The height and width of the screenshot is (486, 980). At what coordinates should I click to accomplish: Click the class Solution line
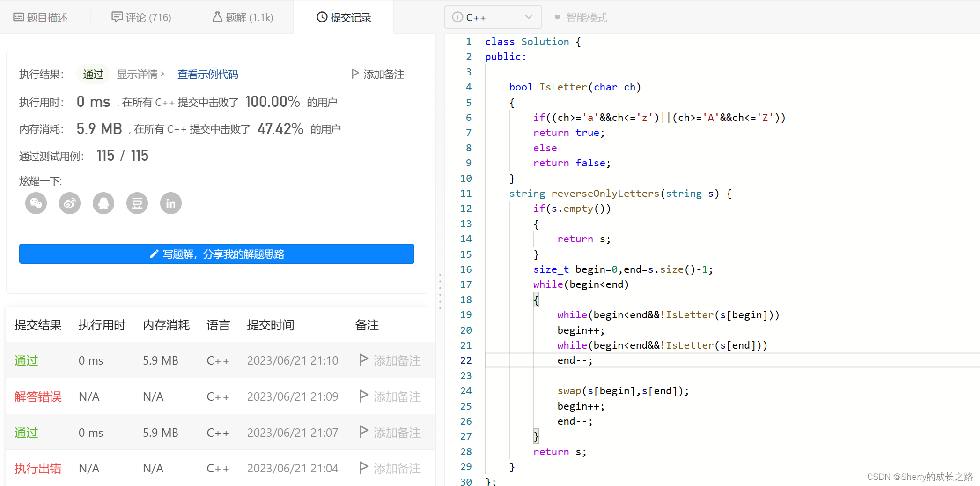point(533,42)
